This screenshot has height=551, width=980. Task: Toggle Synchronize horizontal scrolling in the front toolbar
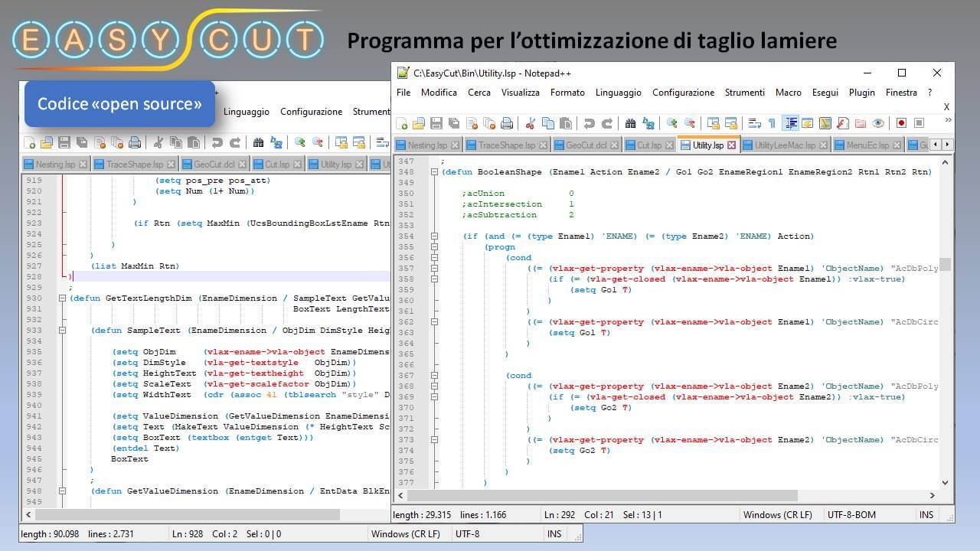tap(730, 123)
